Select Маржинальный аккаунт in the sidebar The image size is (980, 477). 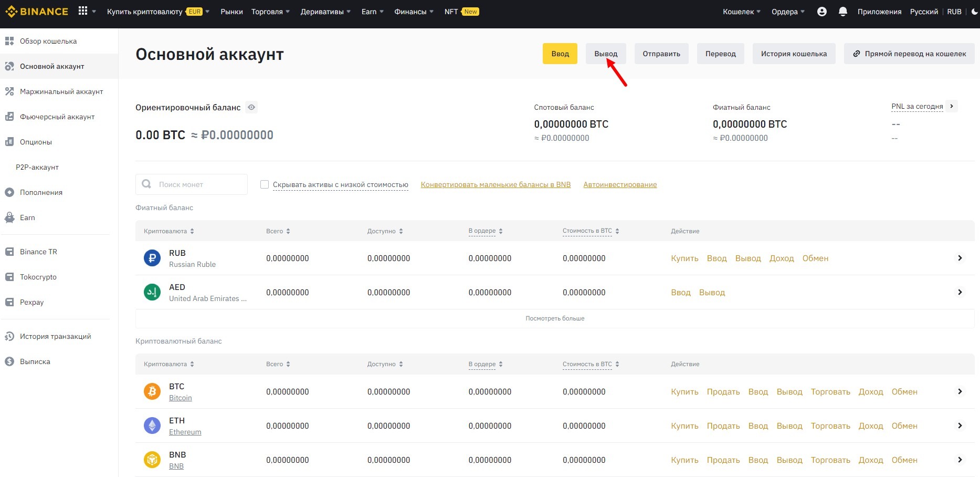point(61,91)
